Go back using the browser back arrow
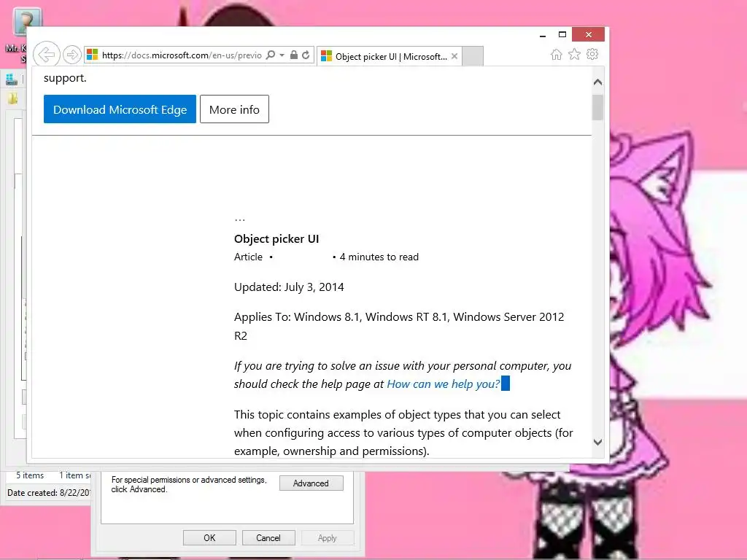Viewport: 747px width, 560px height. pos(47,55)
